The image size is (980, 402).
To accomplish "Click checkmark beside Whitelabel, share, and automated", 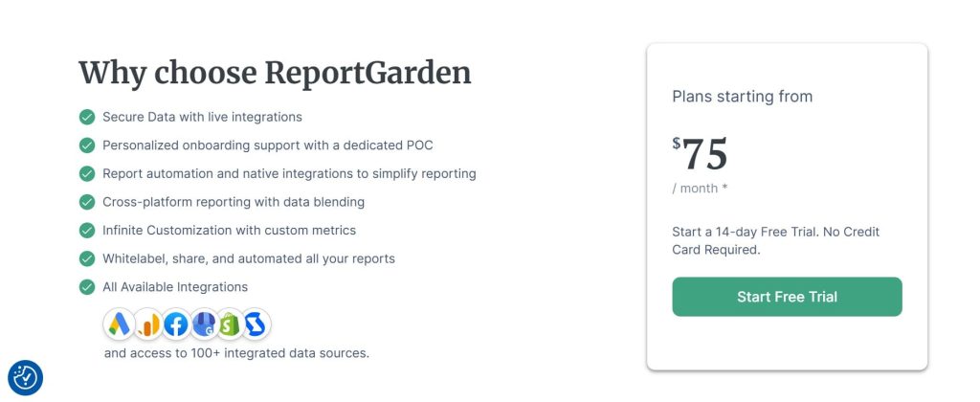I will pyautogui.click(x=86, y=258).
